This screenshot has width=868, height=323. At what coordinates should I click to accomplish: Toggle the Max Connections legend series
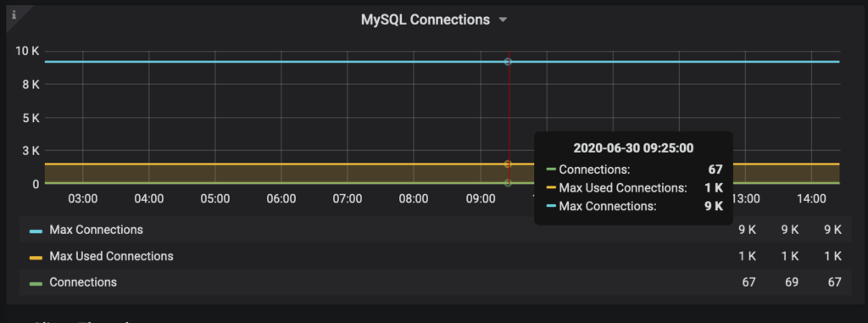tap(96, 230)
